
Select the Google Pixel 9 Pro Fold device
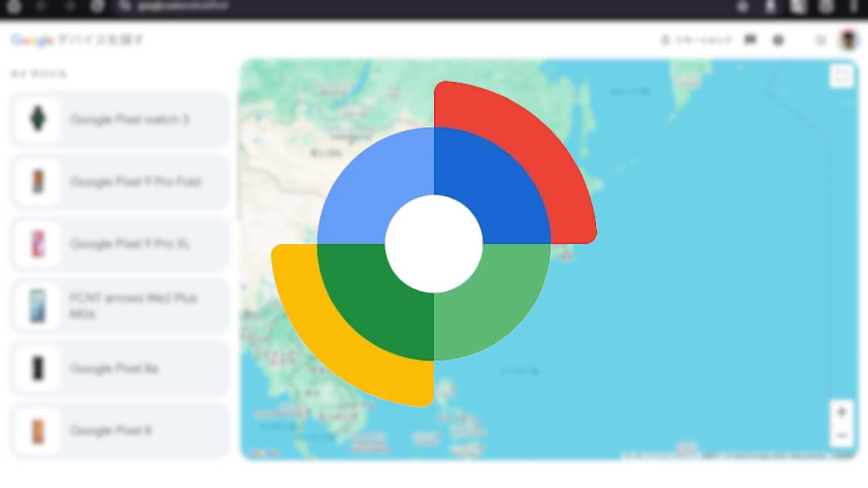click(120, 182)
